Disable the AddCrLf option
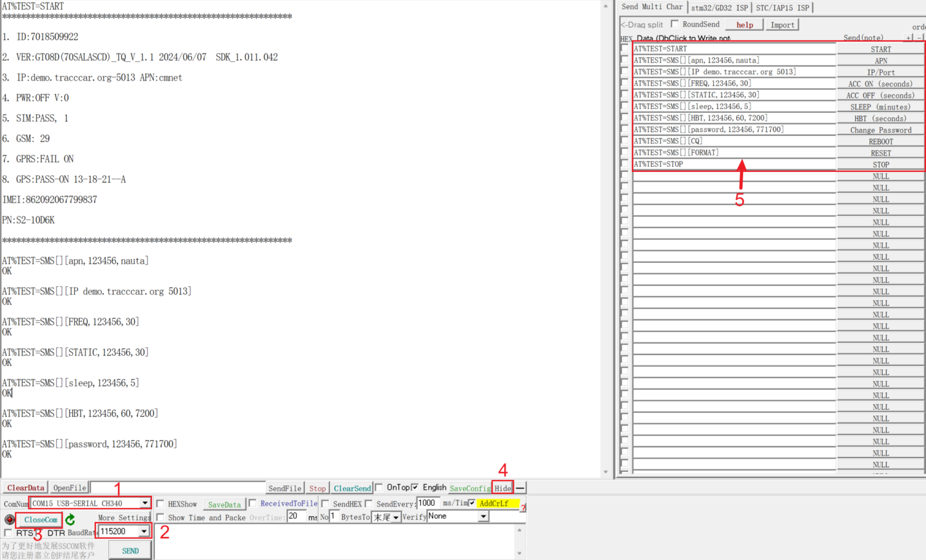 (x=471, y=503)
